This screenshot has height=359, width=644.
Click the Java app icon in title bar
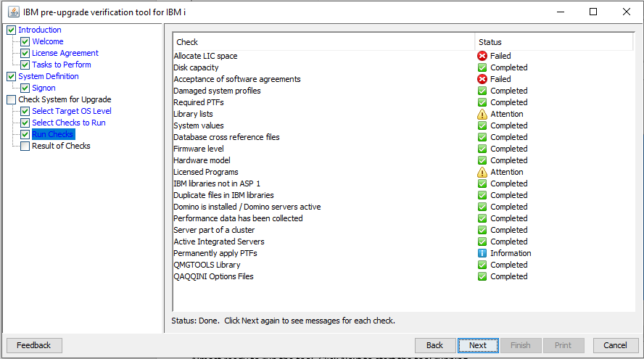click(14, 12)
